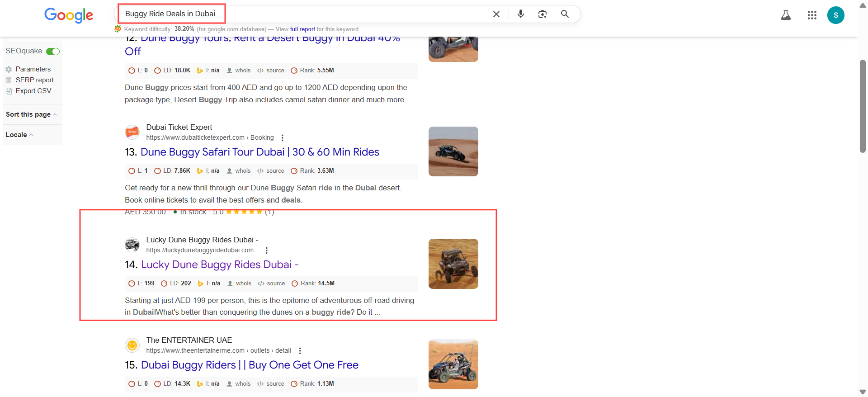Click Lucky Dune Buggy site favicon
This screenshot has width=868, height=397.
(132, 245)
